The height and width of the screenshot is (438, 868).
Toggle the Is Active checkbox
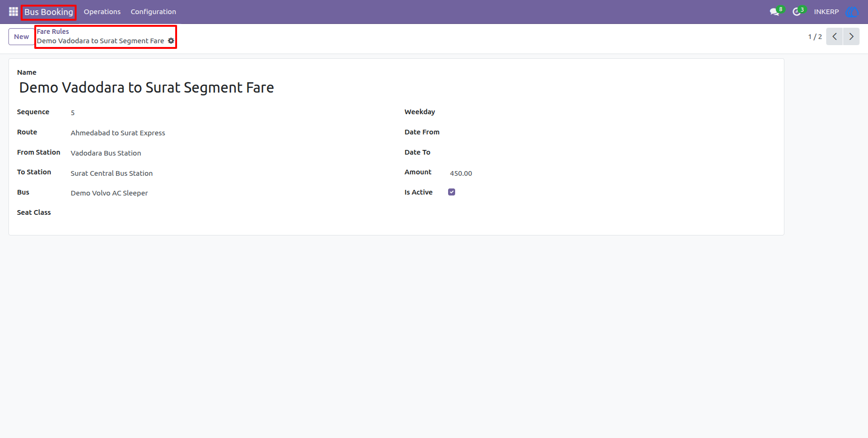[451, 192]
